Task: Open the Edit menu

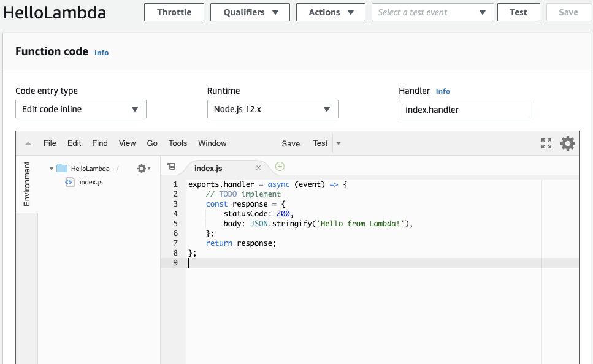Action: (x=74, y=143)
